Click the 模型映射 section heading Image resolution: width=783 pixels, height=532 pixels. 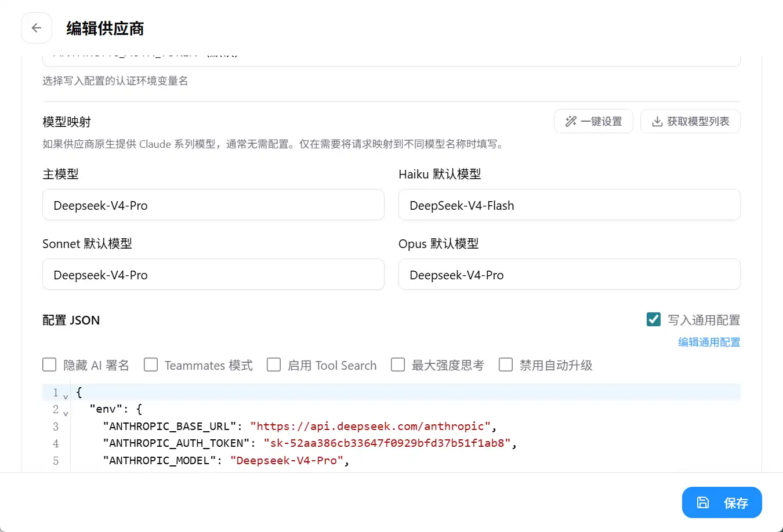pyautogui.click(x=67, y=122)
